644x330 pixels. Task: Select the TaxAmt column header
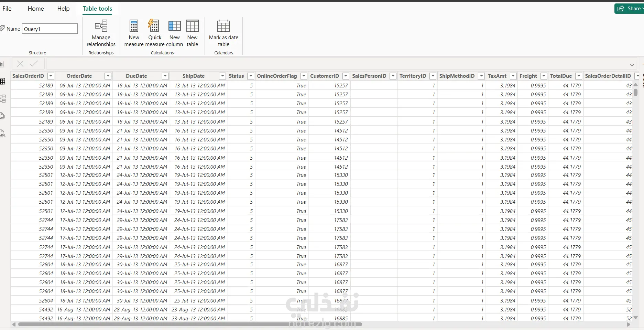coord(497,76)
